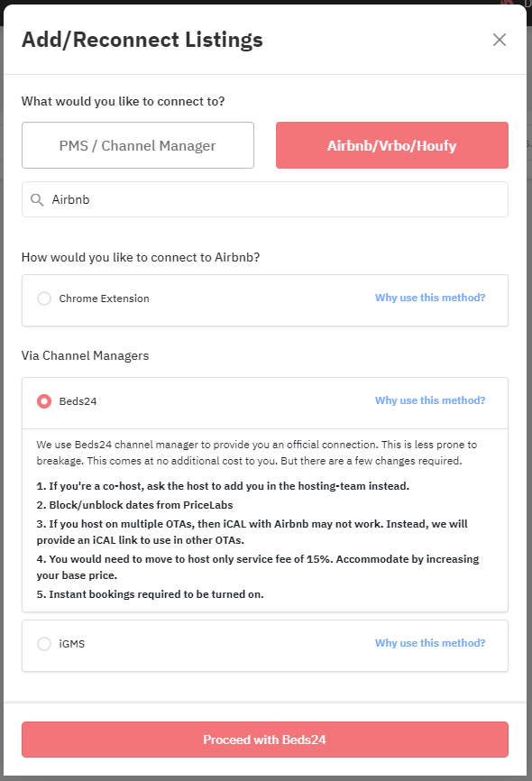The image size is (532, 781).
Task: Click the Chrome Extension option label
Action: click(104, 299)
